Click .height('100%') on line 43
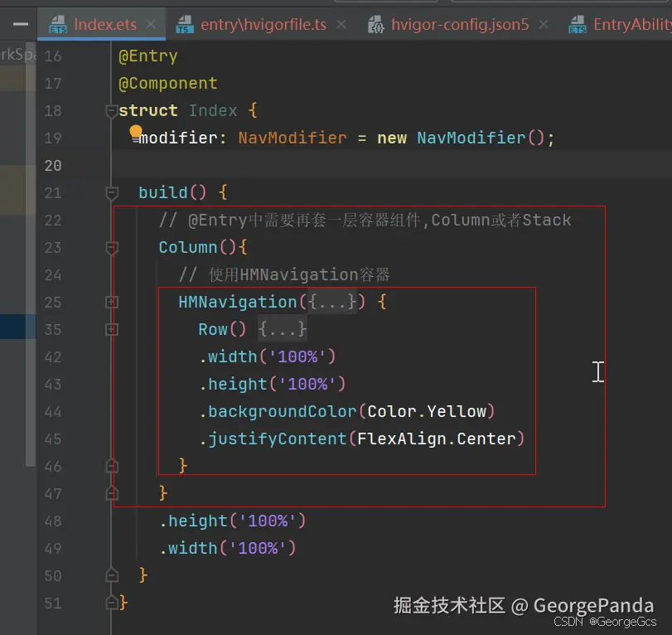 click(272, 385)
